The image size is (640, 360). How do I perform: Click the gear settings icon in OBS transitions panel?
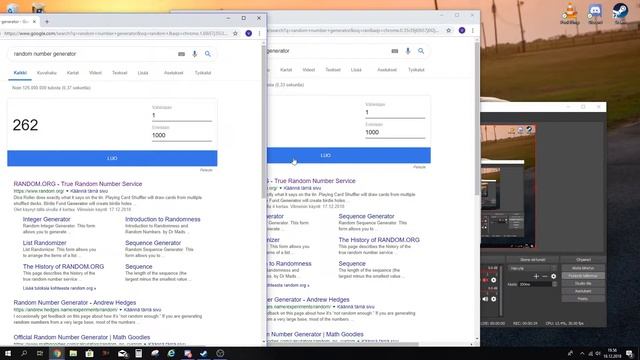[x=553, y=276]
